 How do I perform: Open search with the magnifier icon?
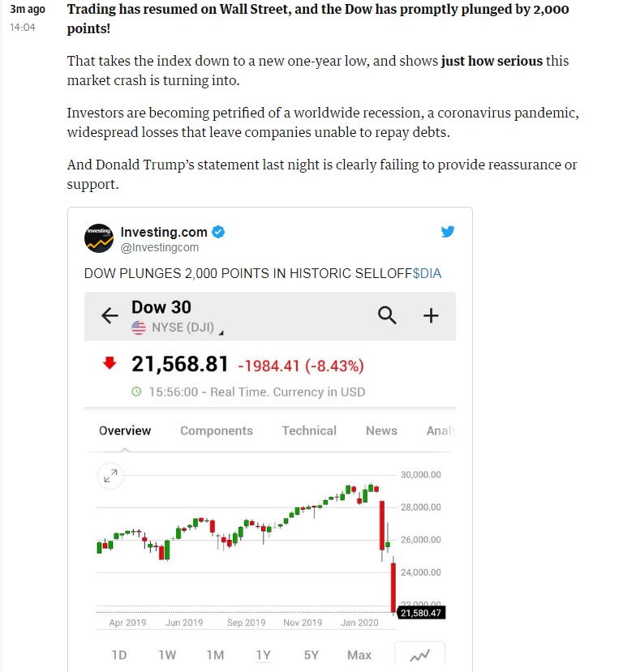tap(387, 315)
